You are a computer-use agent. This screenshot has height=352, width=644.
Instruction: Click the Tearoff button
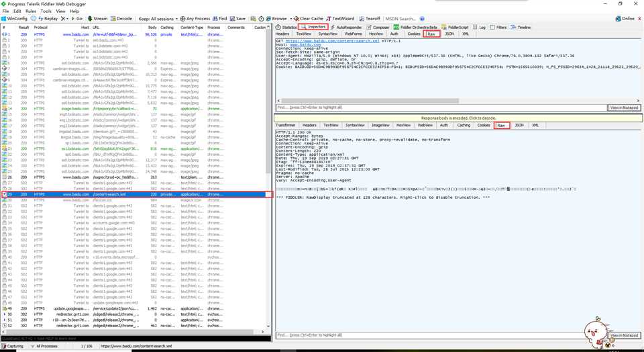370,19
